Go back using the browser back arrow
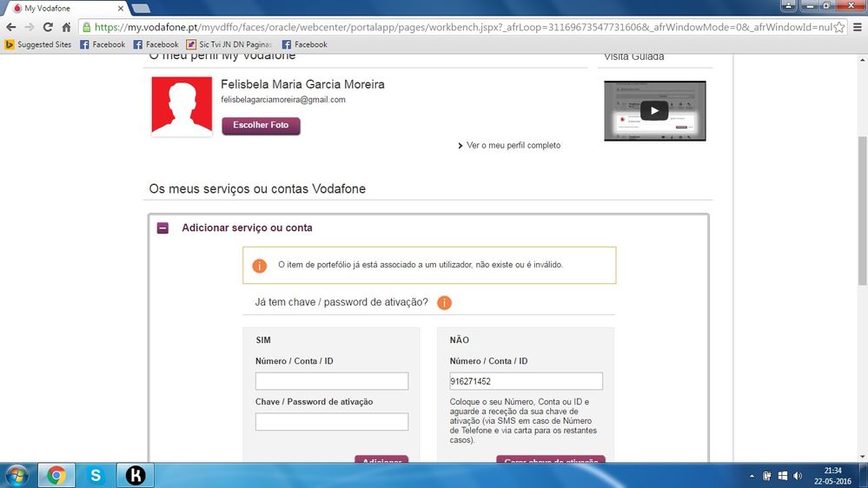 pos(11,27)
